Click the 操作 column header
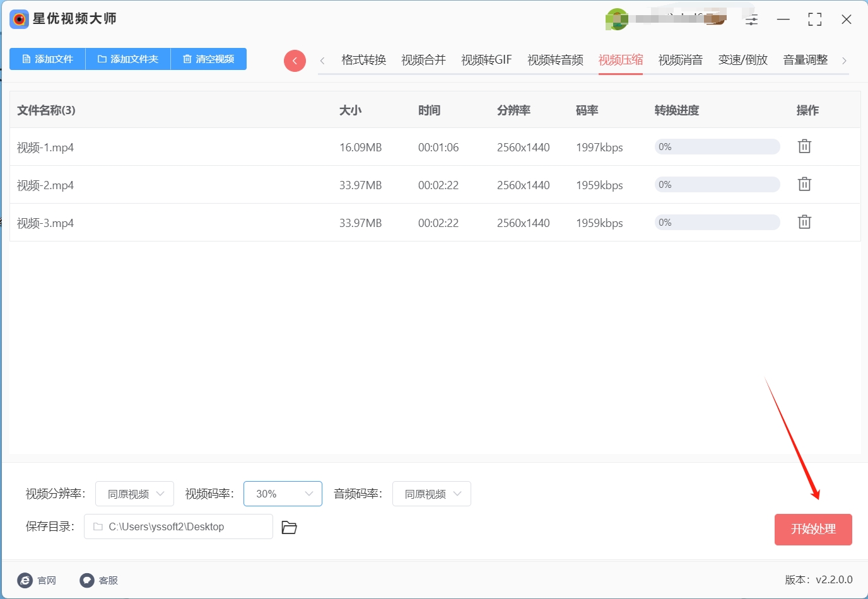Screen dimensions: 868x599 coord(807,110)
